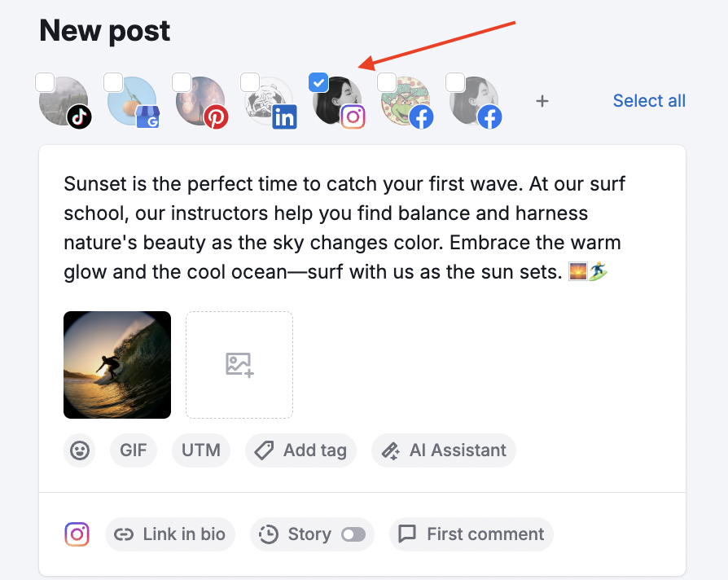
Task: Click Add tag
Action: click(300, 450)
